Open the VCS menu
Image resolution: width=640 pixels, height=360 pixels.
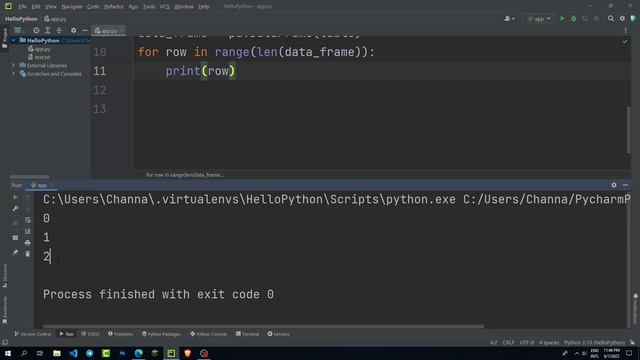(x=164, y=7)
